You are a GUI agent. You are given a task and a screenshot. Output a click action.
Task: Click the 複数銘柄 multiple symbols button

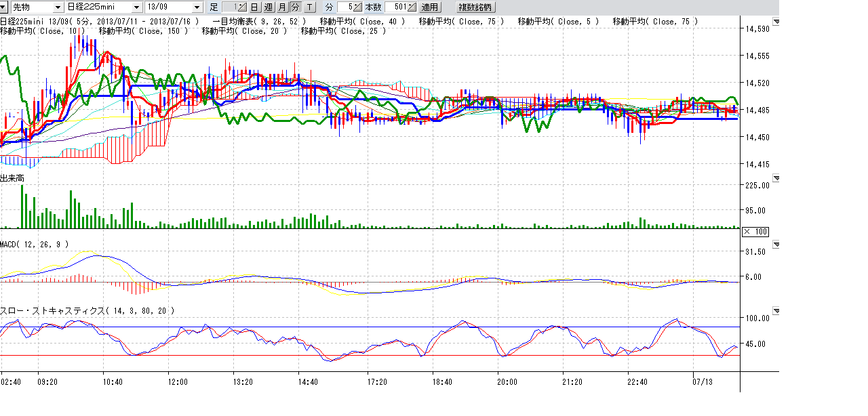(476, 7)
